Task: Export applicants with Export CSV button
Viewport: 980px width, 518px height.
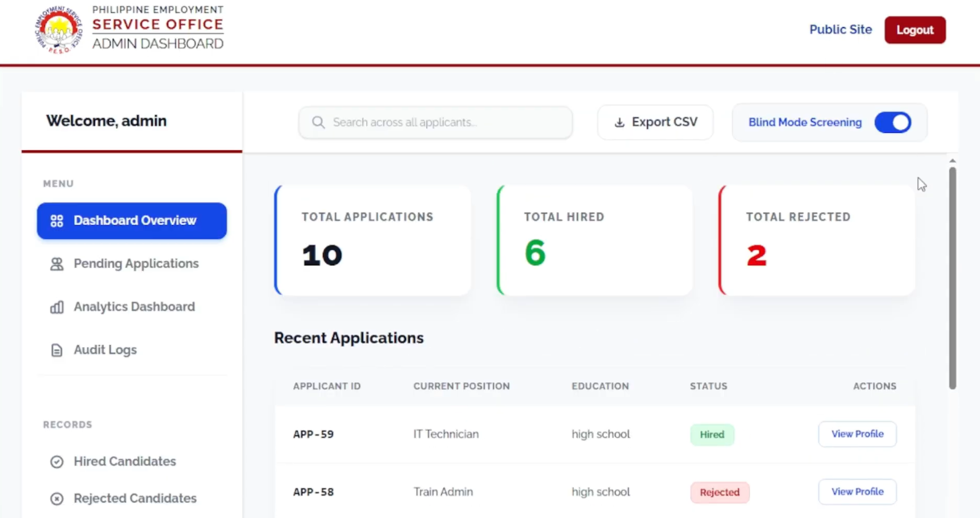Action: pos(655,123)
